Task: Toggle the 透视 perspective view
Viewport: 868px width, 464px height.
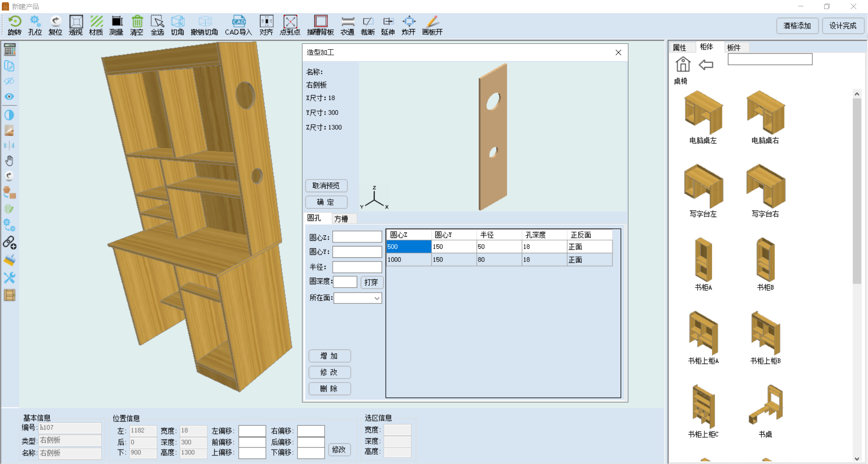Action: click(x=75, y=25)
